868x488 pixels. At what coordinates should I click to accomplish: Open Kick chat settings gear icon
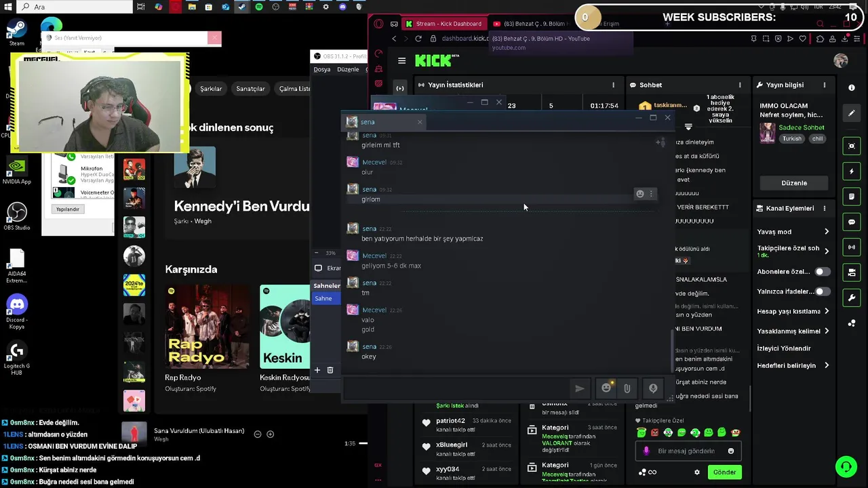click(x=696, y=472)
